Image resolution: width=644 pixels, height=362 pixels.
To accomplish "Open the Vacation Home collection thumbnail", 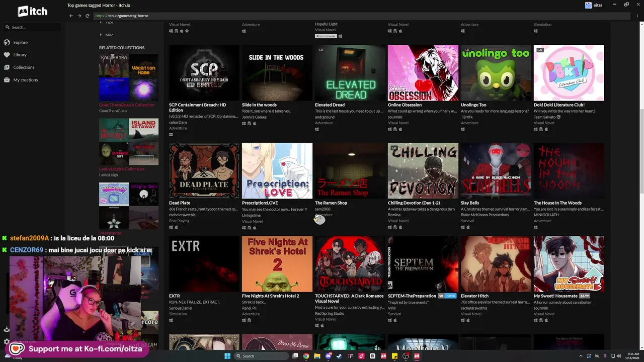I will [144, 66].
